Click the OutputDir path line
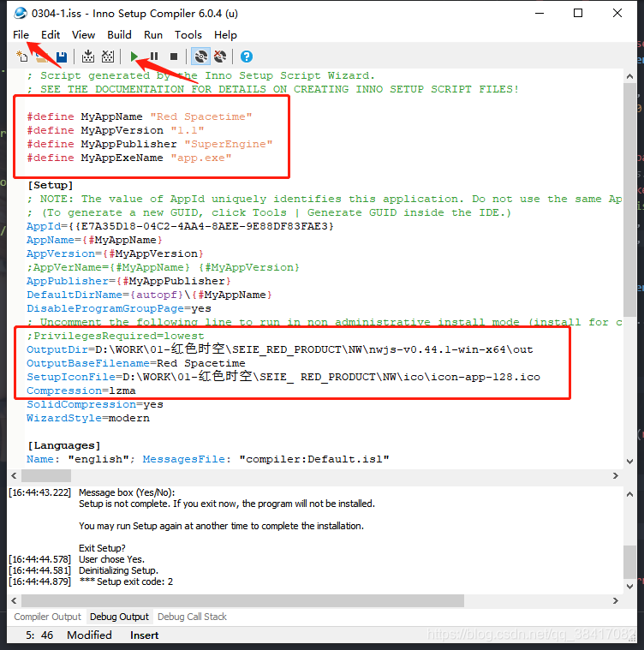 tap(280, 349)
